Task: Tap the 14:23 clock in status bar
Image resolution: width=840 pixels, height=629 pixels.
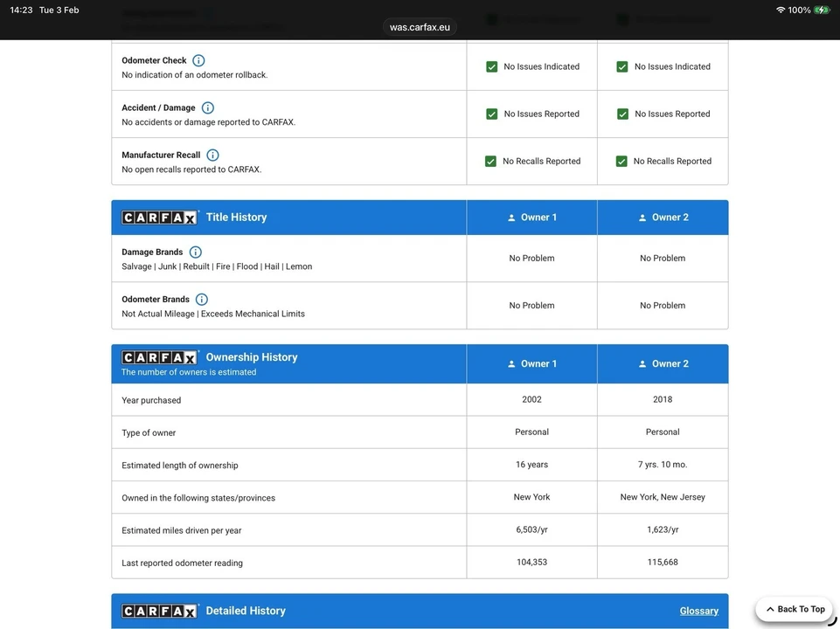Action: [22, 10]
